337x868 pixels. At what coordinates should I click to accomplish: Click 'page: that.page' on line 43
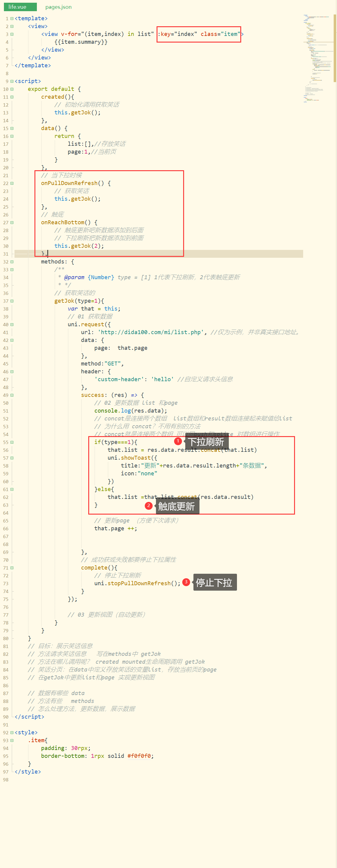(121, 348)
